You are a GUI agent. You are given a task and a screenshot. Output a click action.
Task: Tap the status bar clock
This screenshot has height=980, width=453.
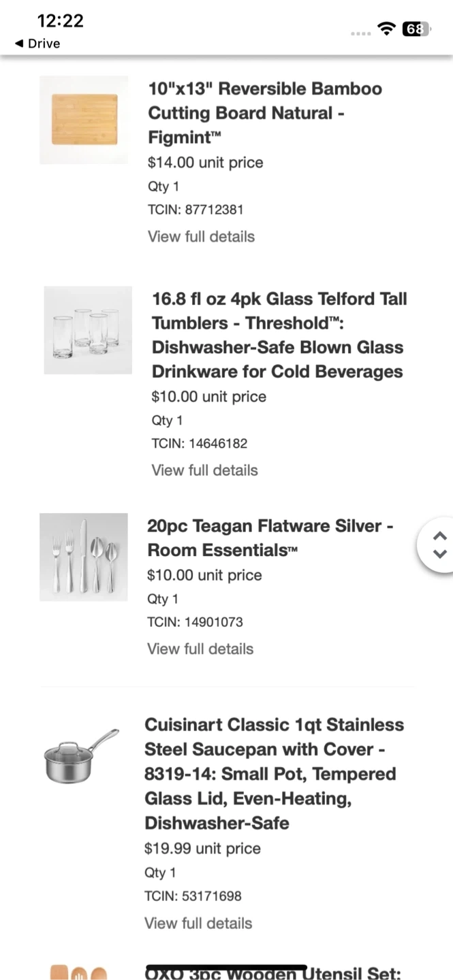(x=61, y=20)
